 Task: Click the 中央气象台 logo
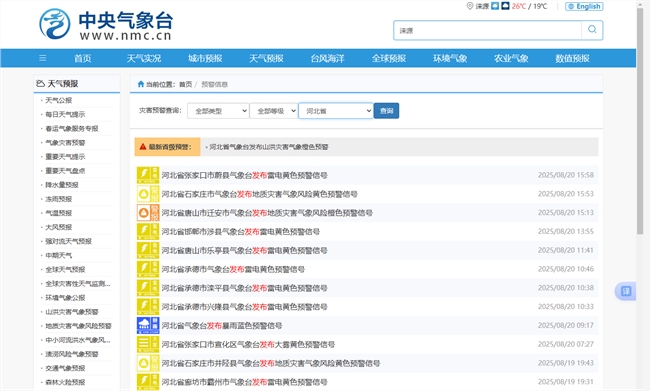pos(106,24)
